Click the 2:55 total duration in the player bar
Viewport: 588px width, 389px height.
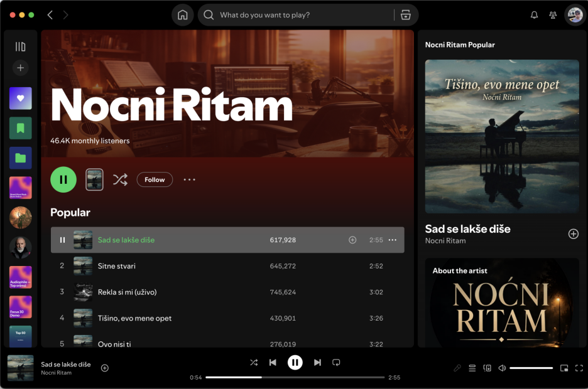tap(394, 378)
